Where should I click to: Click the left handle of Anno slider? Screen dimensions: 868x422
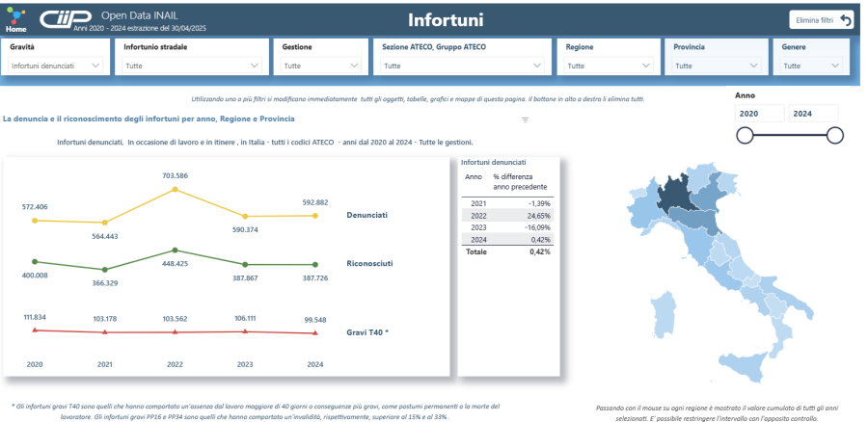click(x=745, y=136)
